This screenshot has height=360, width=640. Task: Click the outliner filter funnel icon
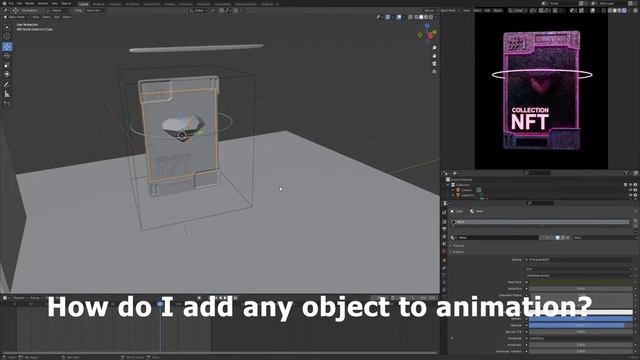(627, 173)
